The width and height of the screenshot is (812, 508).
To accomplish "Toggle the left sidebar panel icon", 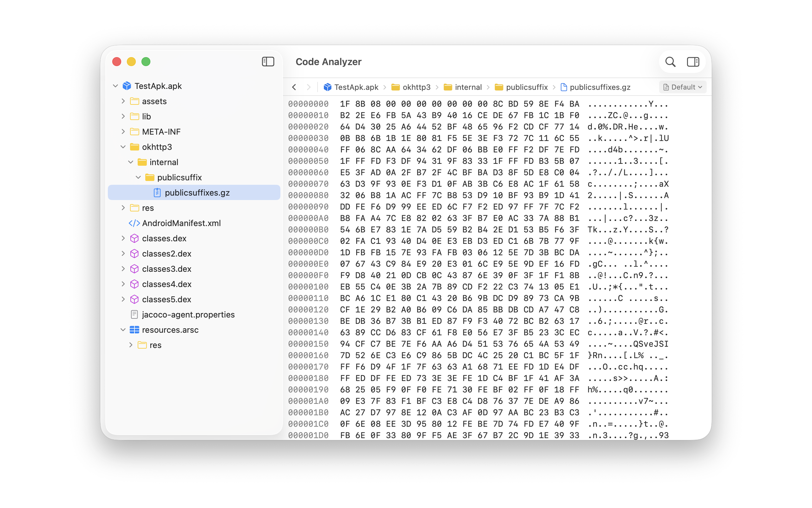I will pos(268,62).
